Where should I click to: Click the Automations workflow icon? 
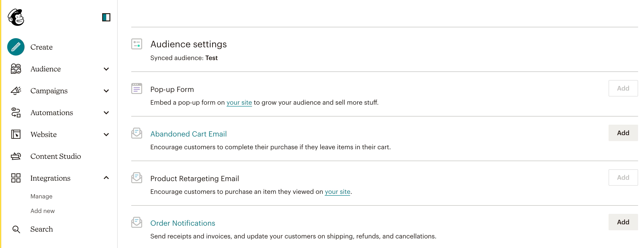tap(16, 112)
